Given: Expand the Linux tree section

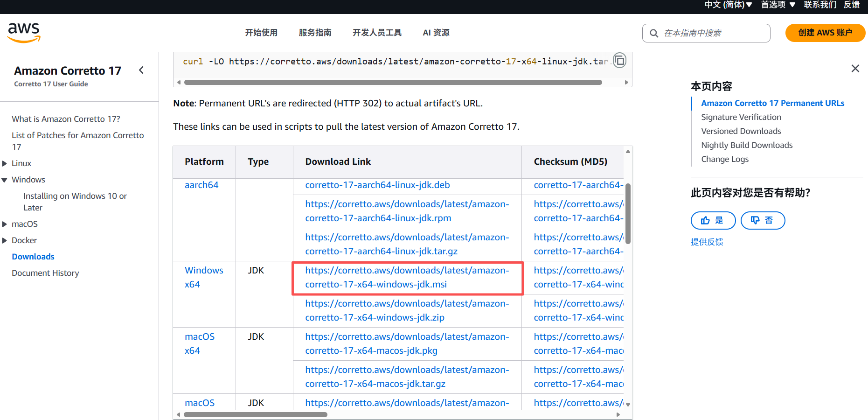Looking at the screenshot, I should pos(5,163).
